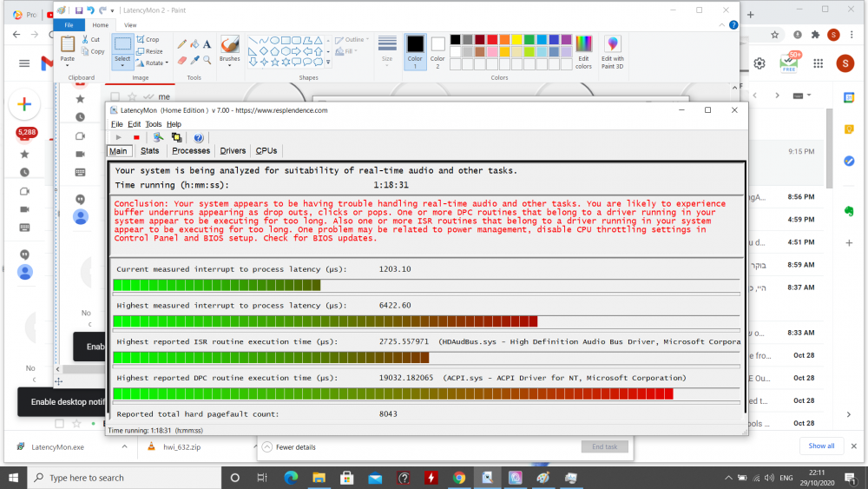The image size is (868, 489).
Task: Click the Crop button in Paint
Action: pos(148,39)
